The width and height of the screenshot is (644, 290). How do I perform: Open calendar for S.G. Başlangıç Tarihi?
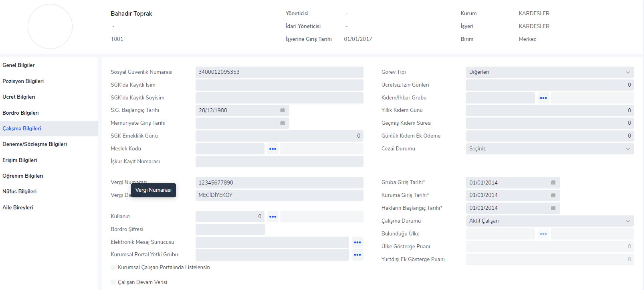tap(282, 110)
